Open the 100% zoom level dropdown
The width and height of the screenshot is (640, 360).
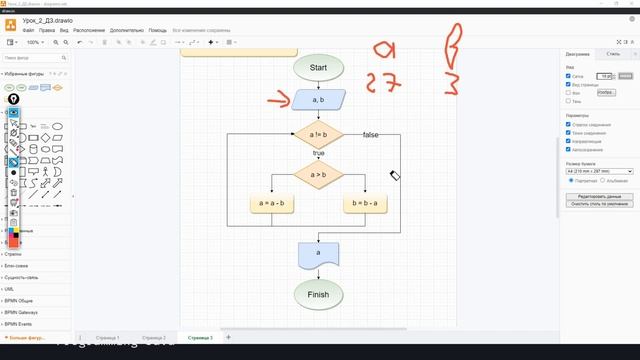click(35, 42)
